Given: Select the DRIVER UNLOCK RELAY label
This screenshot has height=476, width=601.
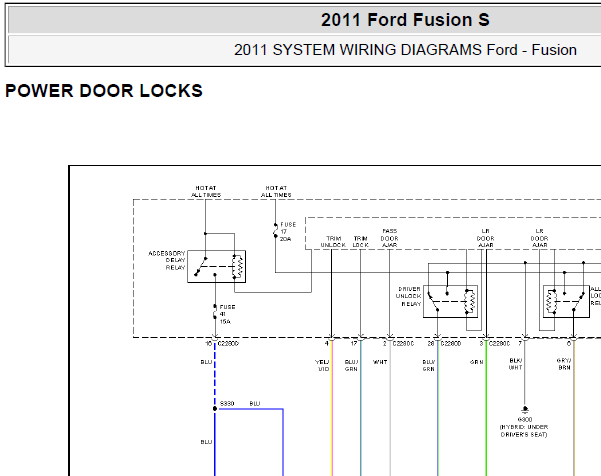Looking at the screenshot, I should click(x=409, y=296).
